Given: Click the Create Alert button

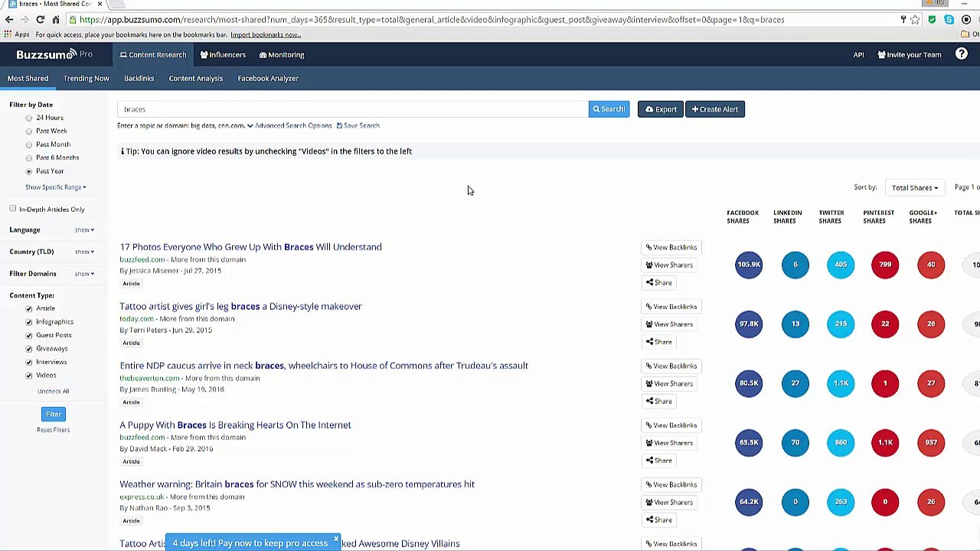Looking at the screenshot, I should click(x=715, y=109).
